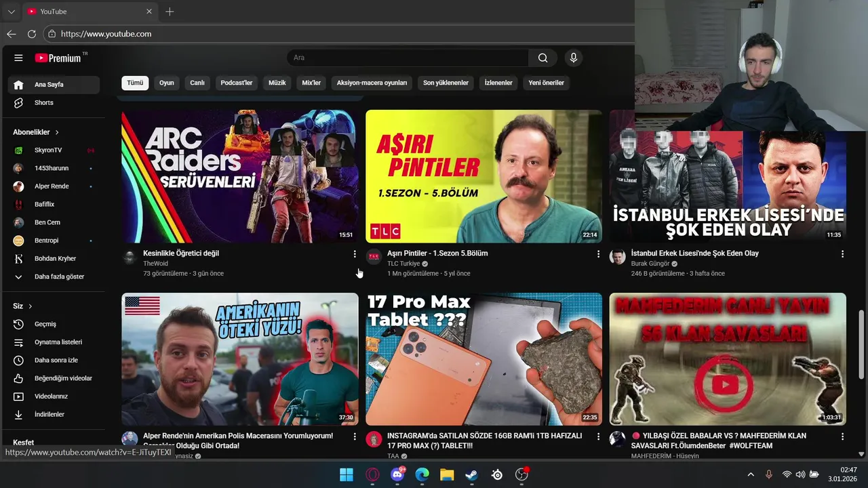
Task: Open the SkyronTV subscription channel
Action: 54,150
